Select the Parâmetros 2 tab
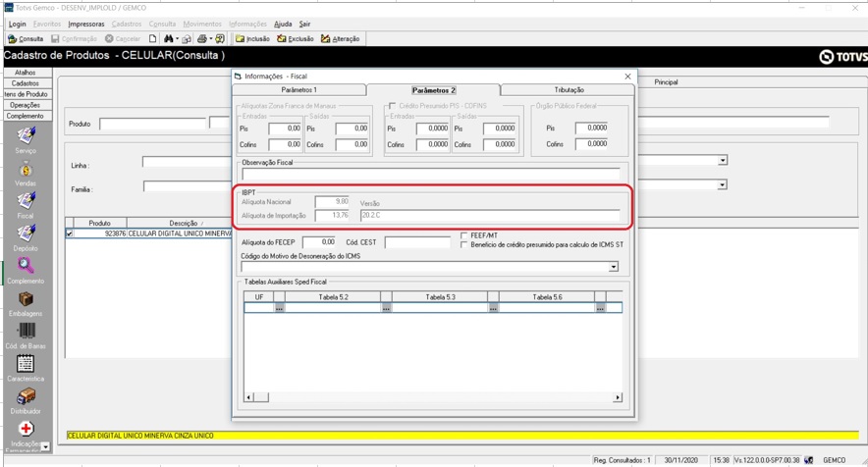868x467 pixels. click(x=433, y=89)
